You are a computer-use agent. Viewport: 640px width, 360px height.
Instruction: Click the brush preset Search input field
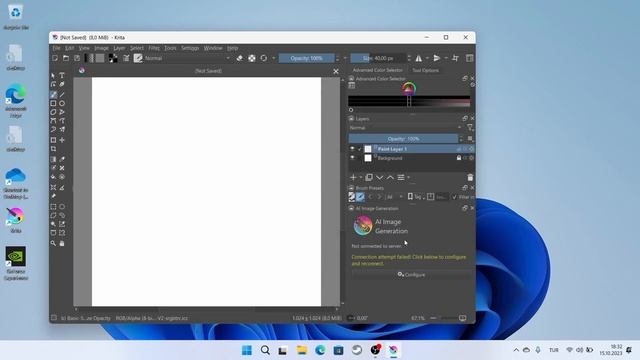click(x=442, y=197)
